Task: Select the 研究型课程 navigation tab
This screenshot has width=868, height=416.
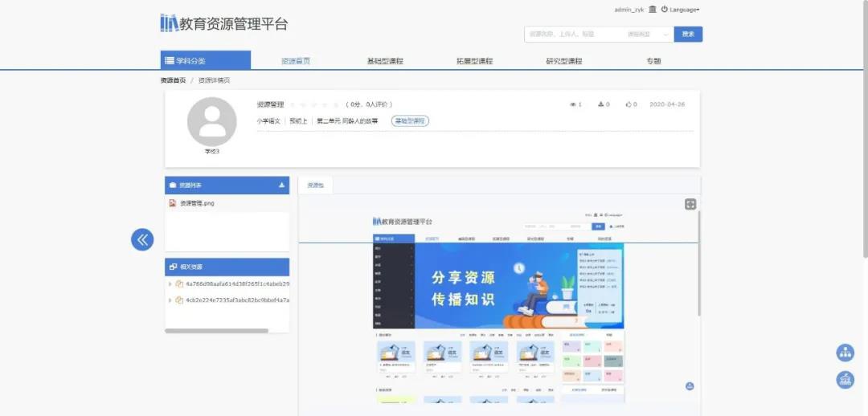Action: [x=564, y=61]
